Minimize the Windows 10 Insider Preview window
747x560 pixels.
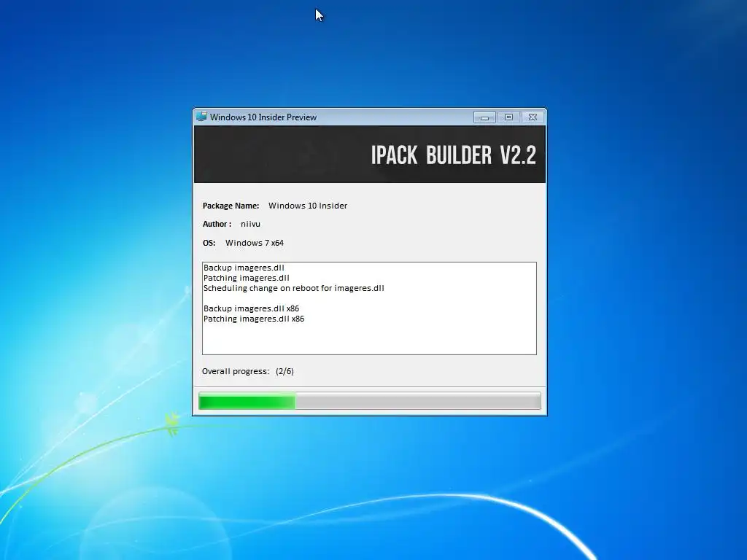click(x=484, y=117)
